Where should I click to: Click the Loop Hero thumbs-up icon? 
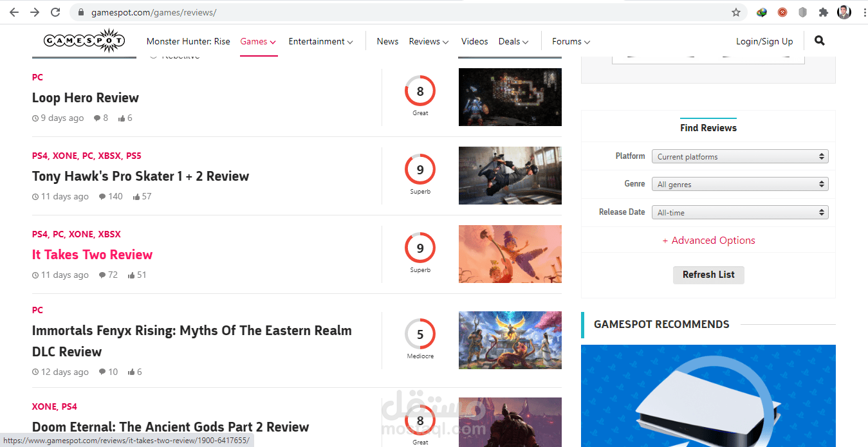point(122,118)
